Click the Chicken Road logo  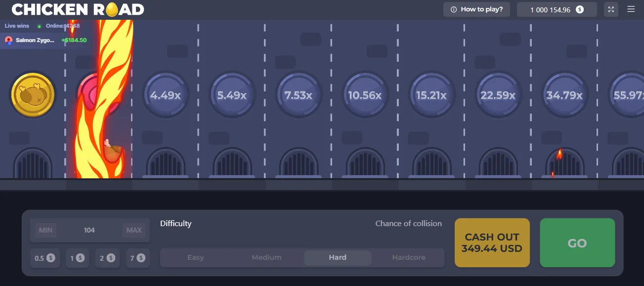tap(78, 9)
